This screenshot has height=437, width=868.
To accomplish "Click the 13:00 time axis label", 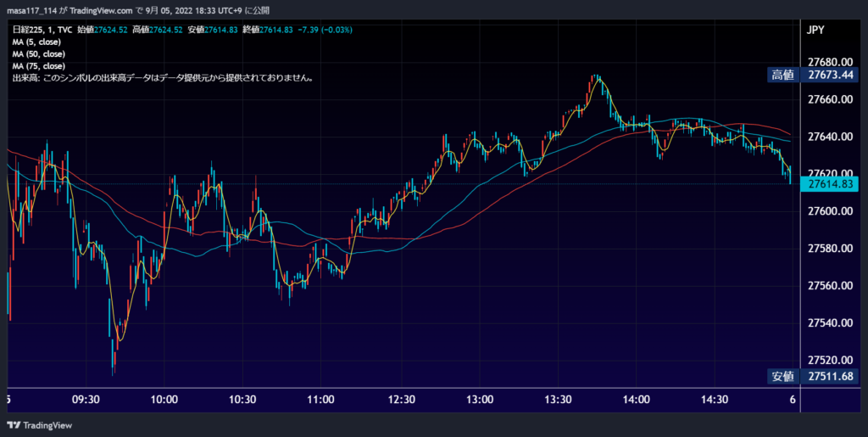I will [x=480, y=400].
